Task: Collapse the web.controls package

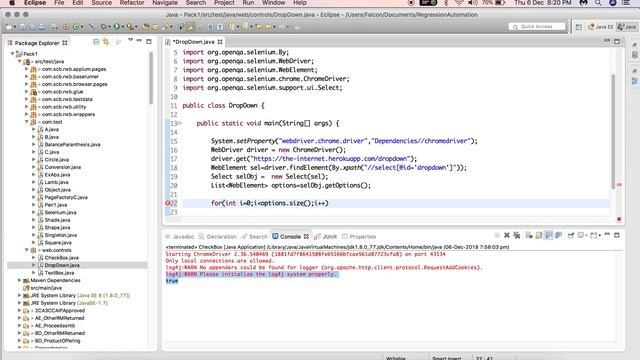Action: (27, 250)
